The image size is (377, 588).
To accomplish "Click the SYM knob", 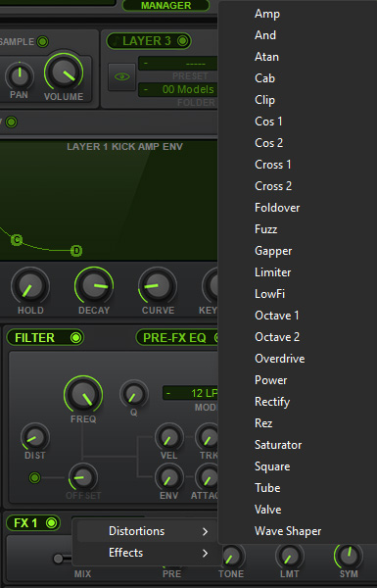I will [349, 556].
